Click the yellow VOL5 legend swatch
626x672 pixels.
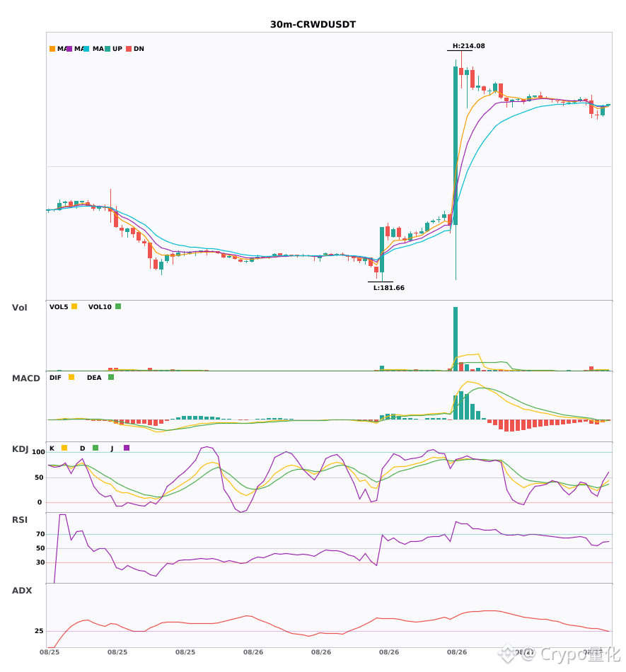(x=74, y=306)
